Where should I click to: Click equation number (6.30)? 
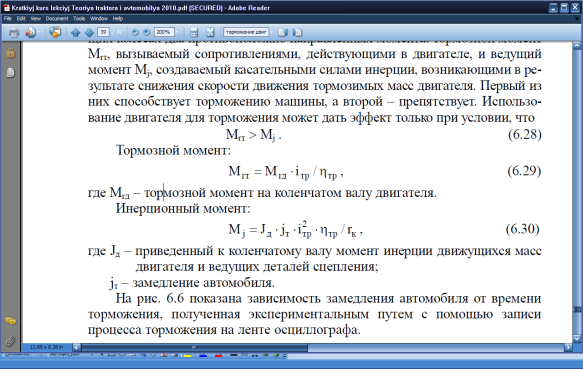point(522,229)
